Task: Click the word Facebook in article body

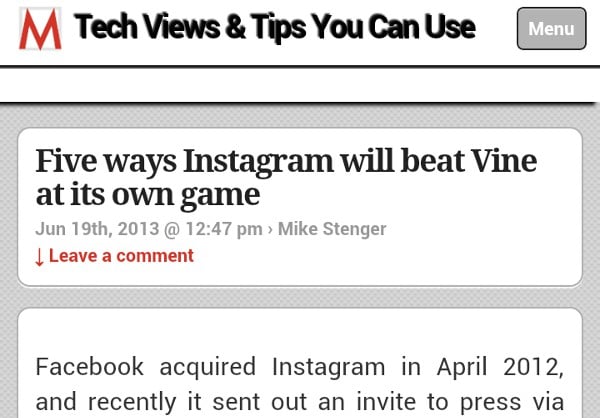Action: (90, 366)
